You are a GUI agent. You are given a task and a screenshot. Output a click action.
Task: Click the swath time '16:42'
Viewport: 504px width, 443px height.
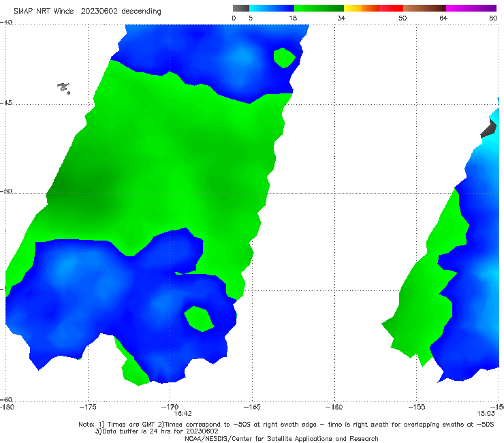click(x=183, y=414)
